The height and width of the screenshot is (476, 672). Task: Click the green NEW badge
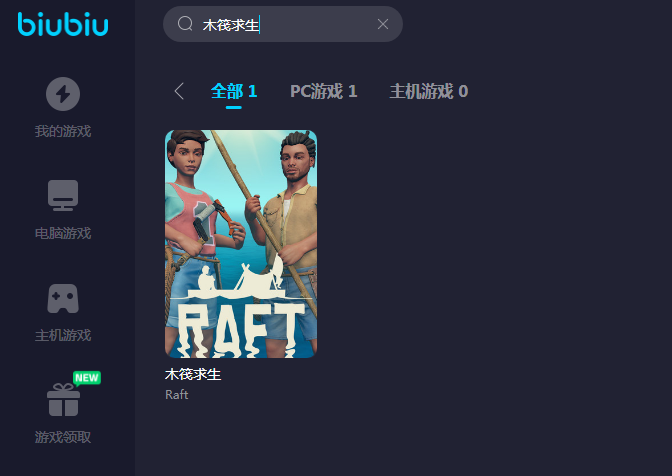pos(87,378)
